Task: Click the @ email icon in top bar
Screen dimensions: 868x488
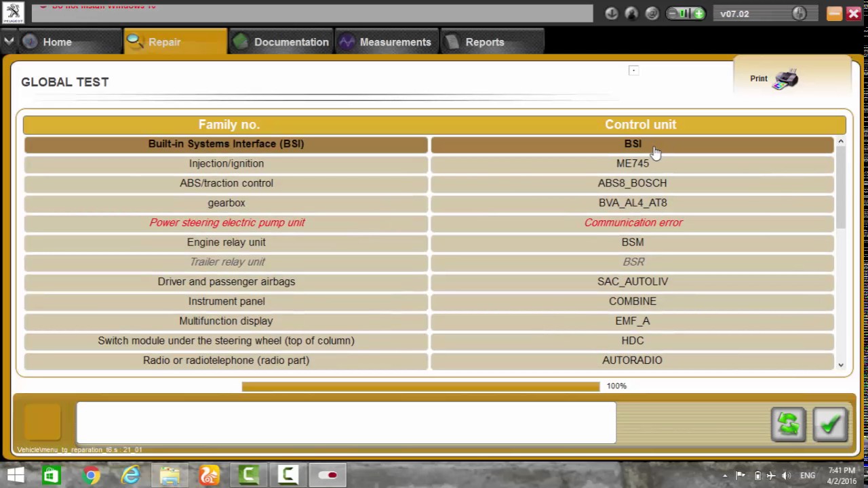Action: click(x=652, y=14)
